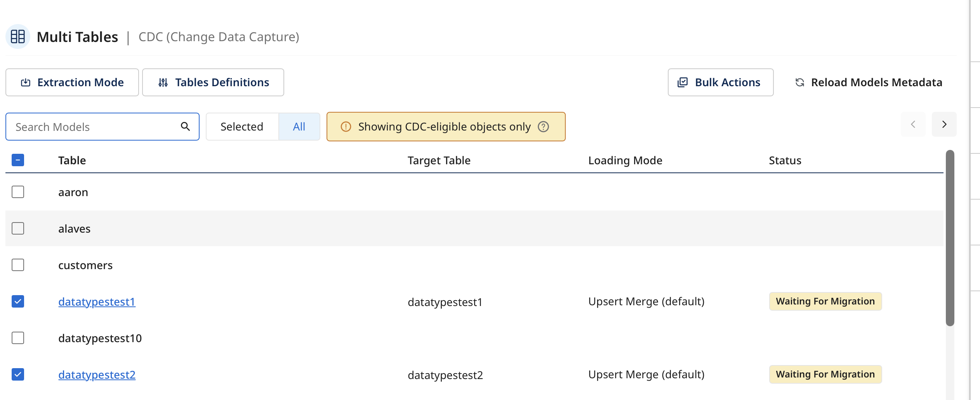Uncheck the datatypestest2 checkbox

18,374
